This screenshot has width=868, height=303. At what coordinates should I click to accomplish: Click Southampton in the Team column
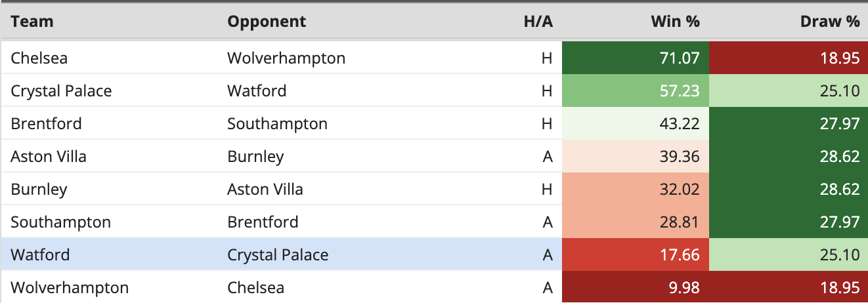(61, 222)
